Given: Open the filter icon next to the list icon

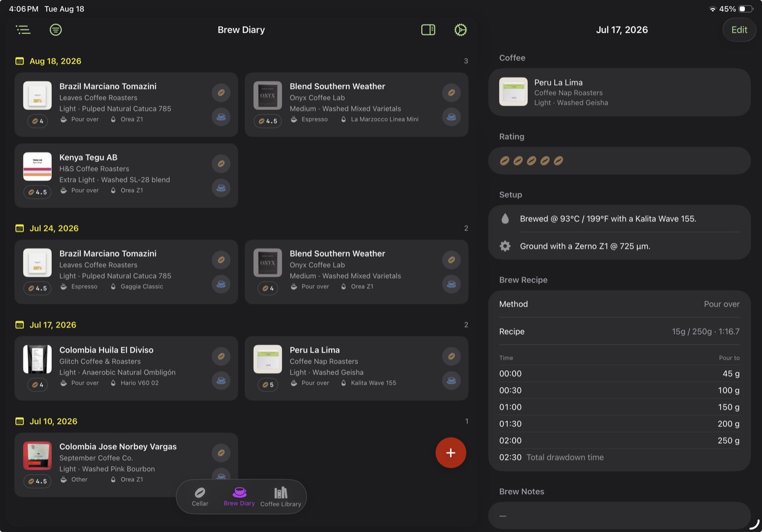Looking at the screenshot, I should coord(56,30).
